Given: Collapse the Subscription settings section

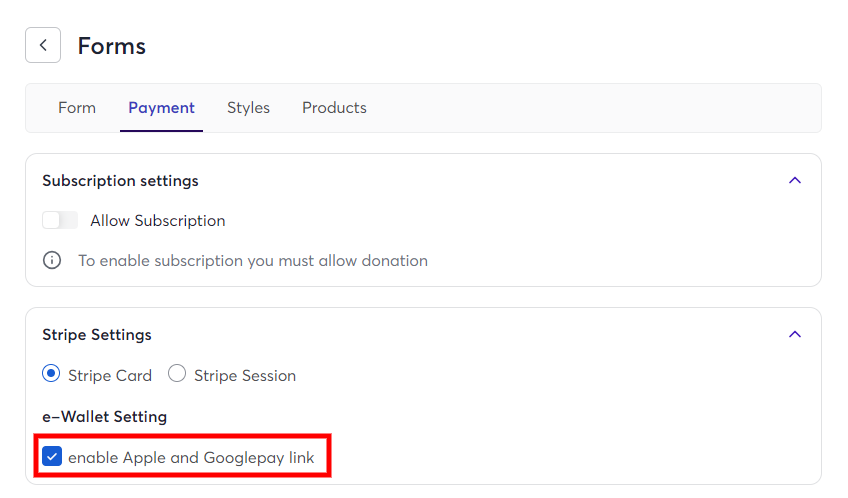Looking at the screenshot, I should [x=794, y=180].
